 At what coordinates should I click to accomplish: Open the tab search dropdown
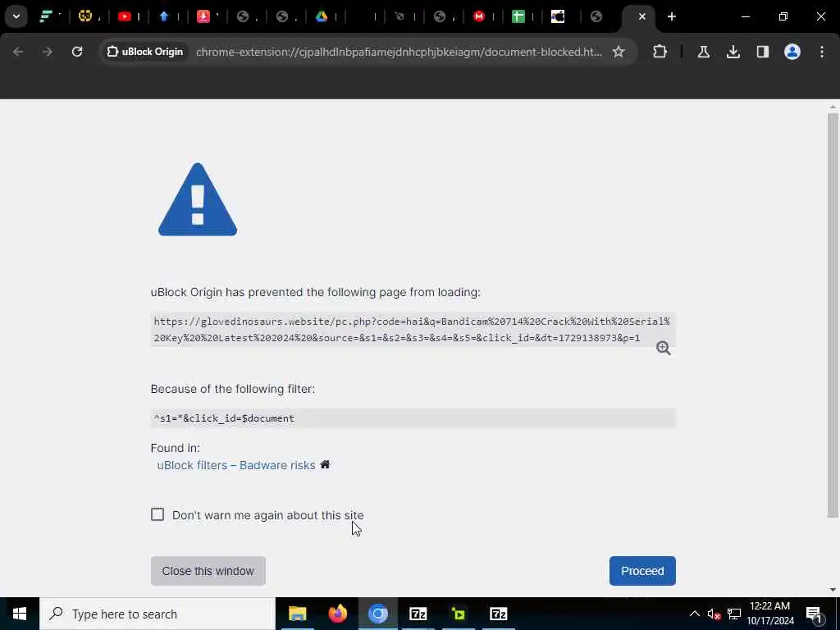tap(16, 16)
